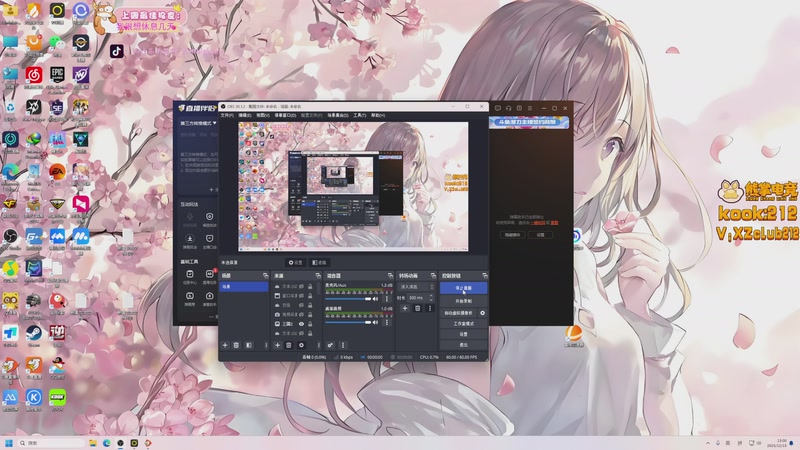Open 设置 Settings button in OBS Controls
Screen dimensions: 800x450
[x=463, y=334]
